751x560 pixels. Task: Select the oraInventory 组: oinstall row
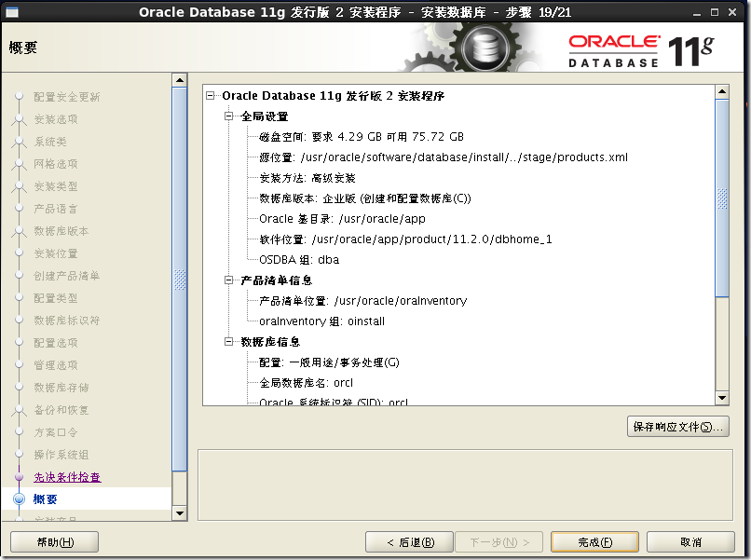tap(321, 321)
